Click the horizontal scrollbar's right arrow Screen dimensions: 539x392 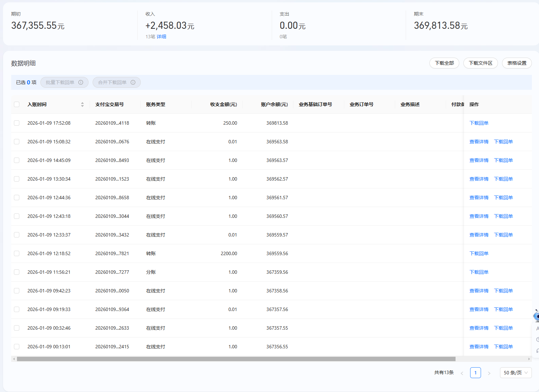(x=529, y=359)
